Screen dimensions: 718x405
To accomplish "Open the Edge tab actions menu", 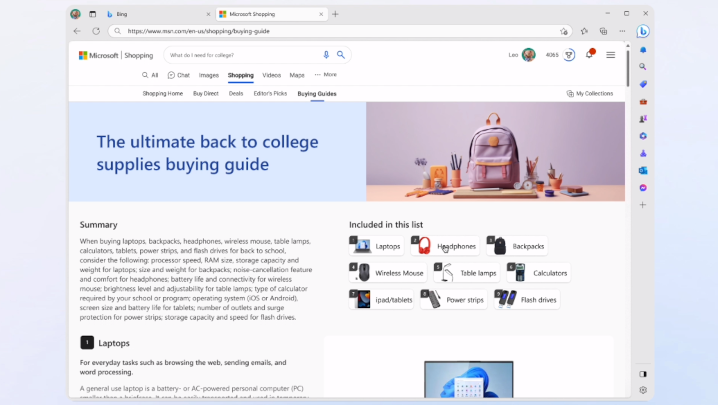I will pos(93,14).
